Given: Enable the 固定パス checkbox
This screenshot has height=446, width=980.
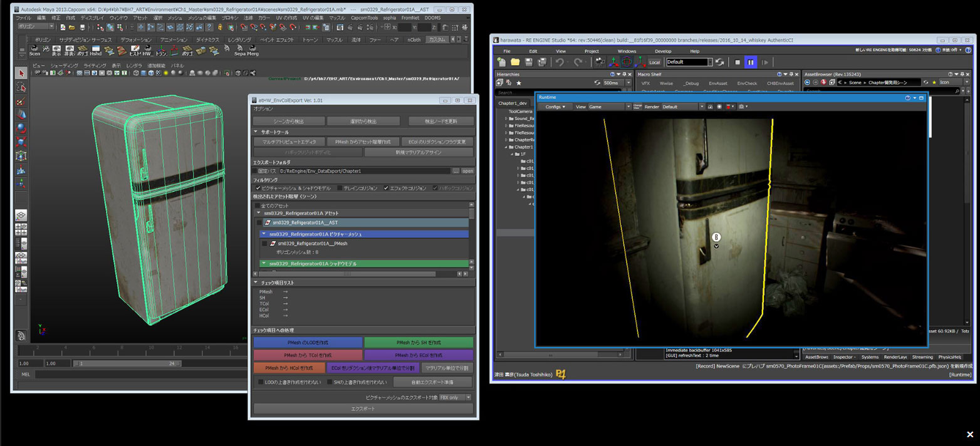Looking at the screenshot, I should (x=255, y=171).
